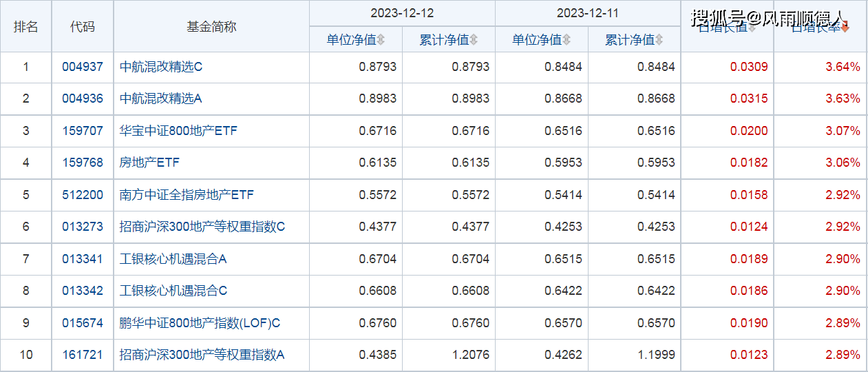The height and width of the screenshot is (372, 868).
Task: Click the 2023-12-12 date header
Action: tap(402, 13)
